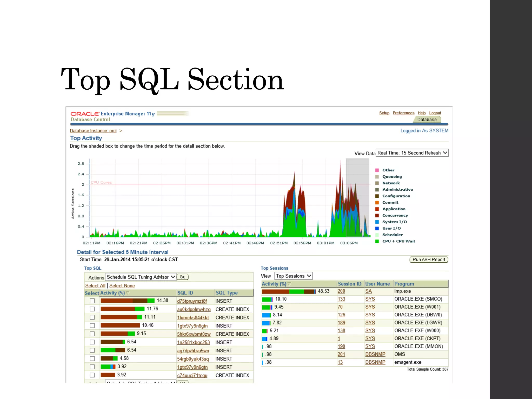Screen dimensions: 532x399
Task: Tick checkbox for the 10.46 activity row
Action: pos(92,325)
